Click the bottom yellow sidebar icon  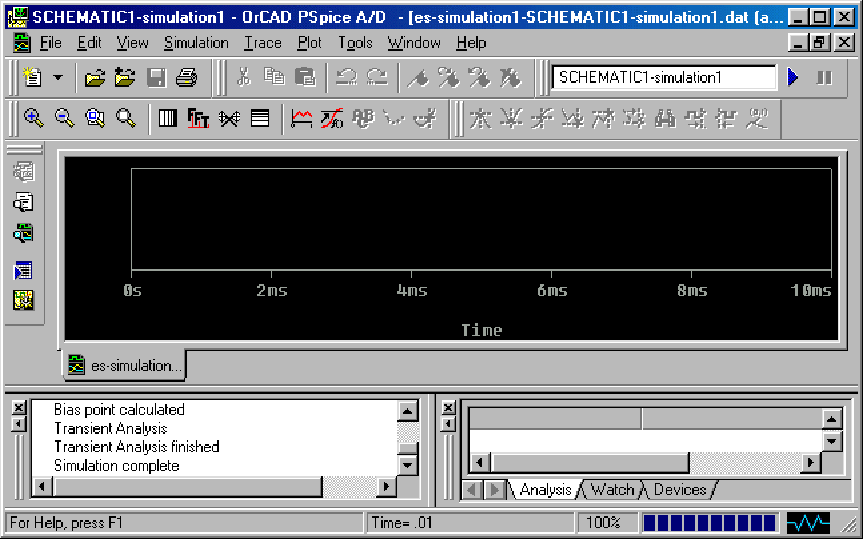[23, 300]
